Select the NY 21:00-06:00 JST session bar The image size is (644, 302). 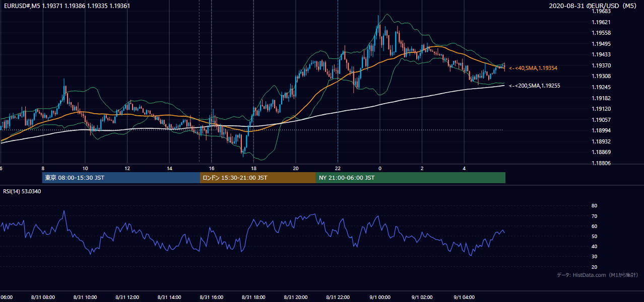411,178
